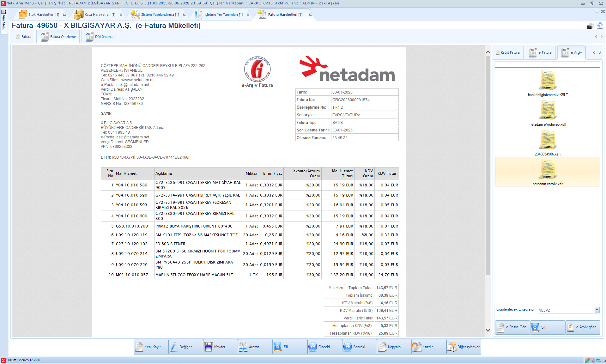Switch to the e-Fatura tab
This screenshot has width=606, height=364.
click(x=541, y=52)
